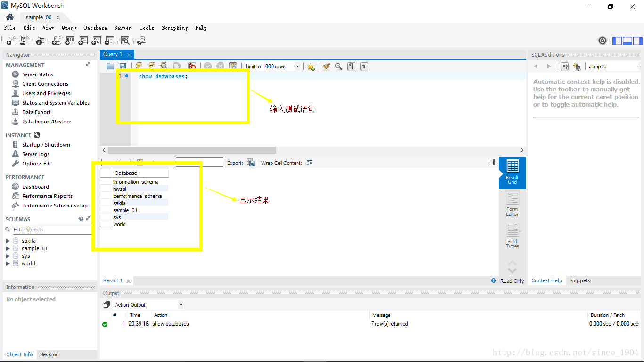644x362 pixels.
Task: Select the Form Editor view
Action: (x=512, y=205)
